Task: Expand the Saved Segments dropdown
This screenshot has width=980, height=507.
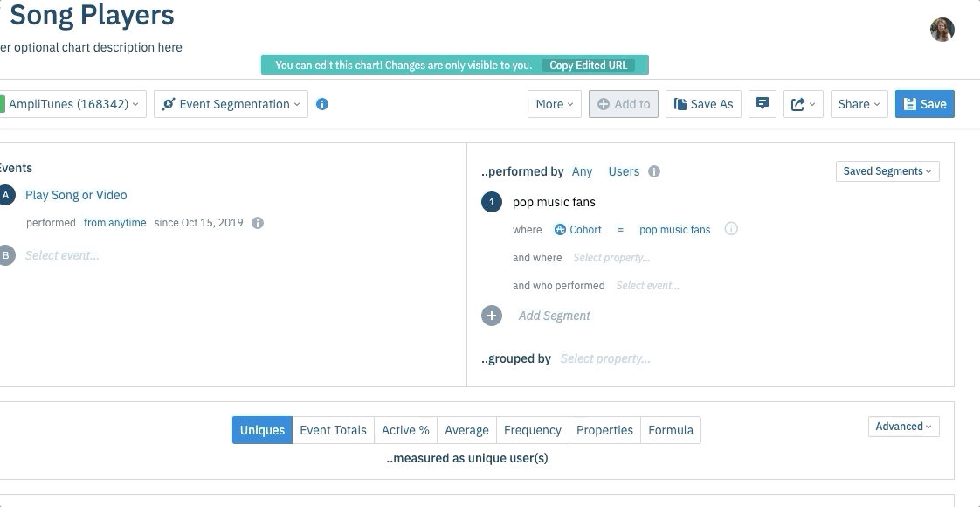Action: [x=887, y=171]
